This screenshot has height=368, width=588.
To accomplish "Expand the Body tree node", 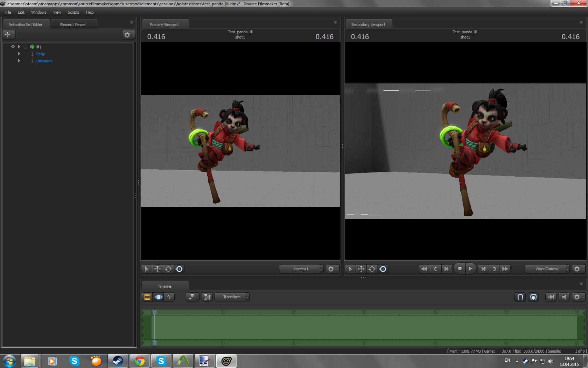I will coord(33,54).
